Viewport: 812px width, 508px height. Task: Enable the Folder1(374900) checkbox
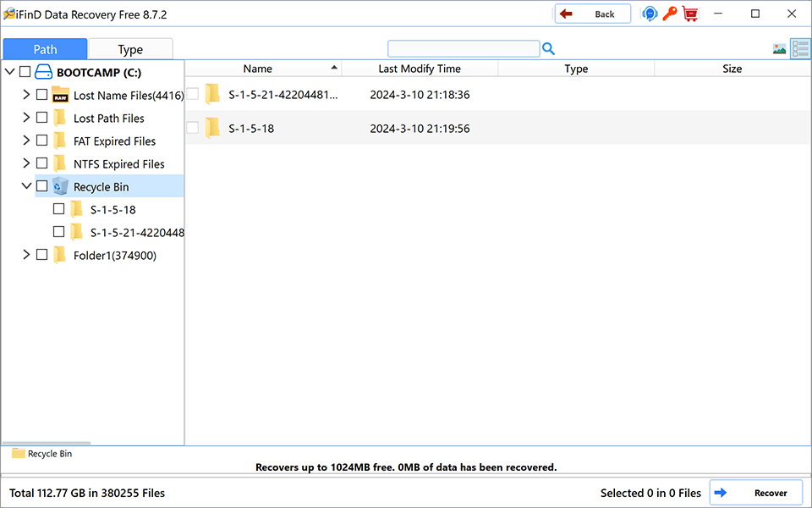coord(42,255)
